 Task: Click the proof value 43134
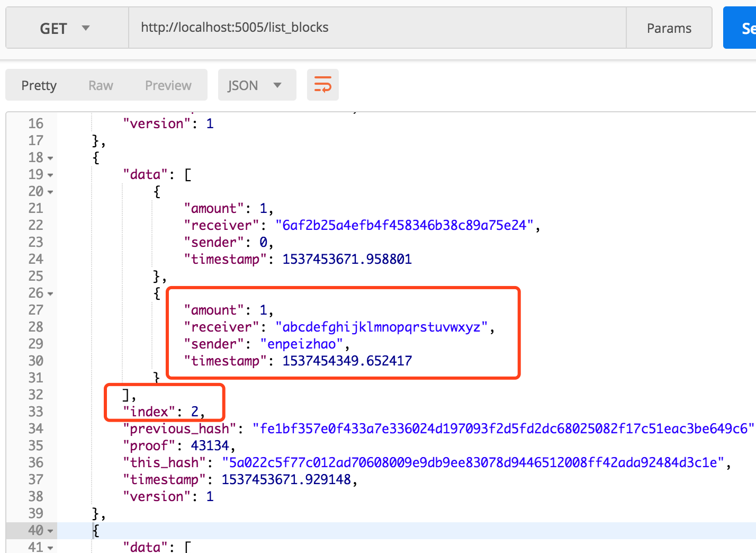210,445
